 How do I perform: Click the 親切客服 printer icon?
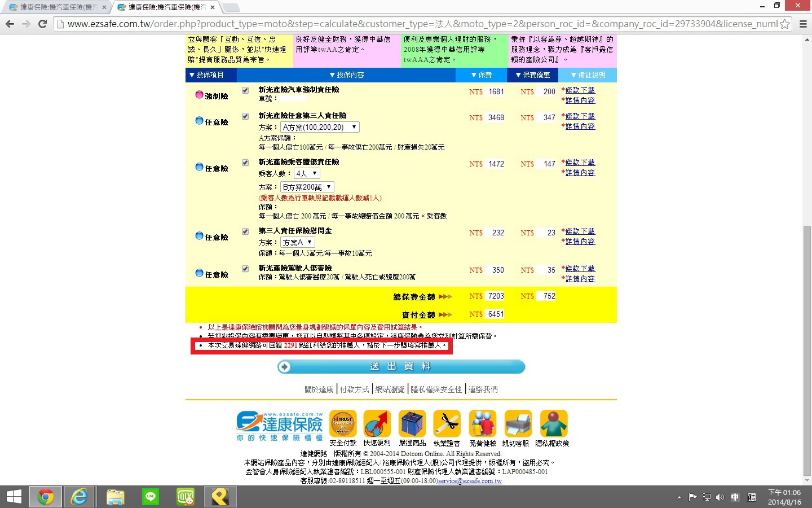[x=518, y=423]
